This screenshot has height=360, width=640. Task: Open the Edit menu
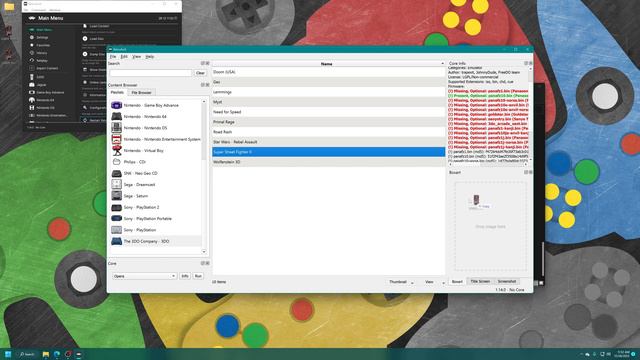(x=124, y=57)
